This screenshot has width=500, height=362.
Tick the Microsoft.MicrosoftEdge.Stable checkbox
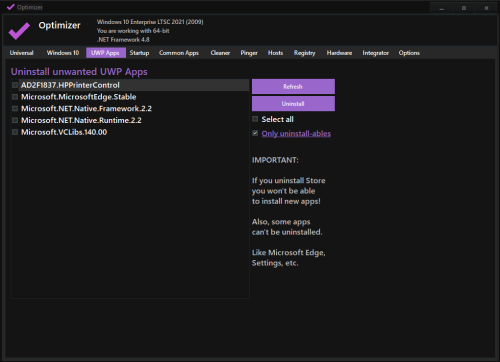pyautogui.click(x=15, y=97)
